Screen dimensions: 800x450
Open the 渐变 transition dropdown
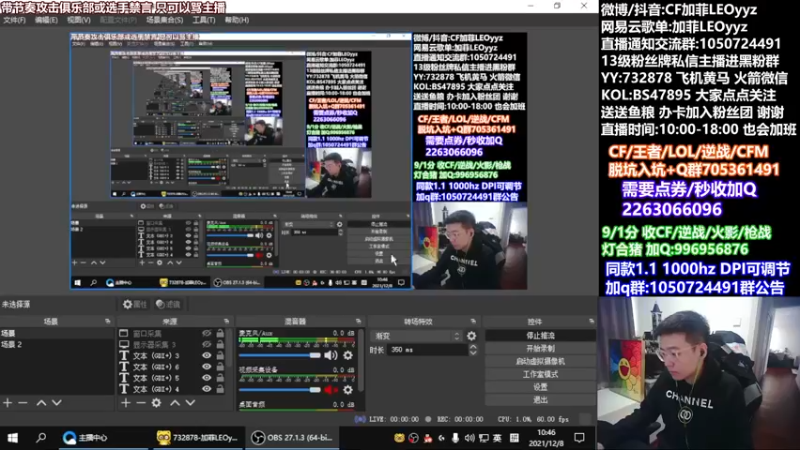pos(417,336)
